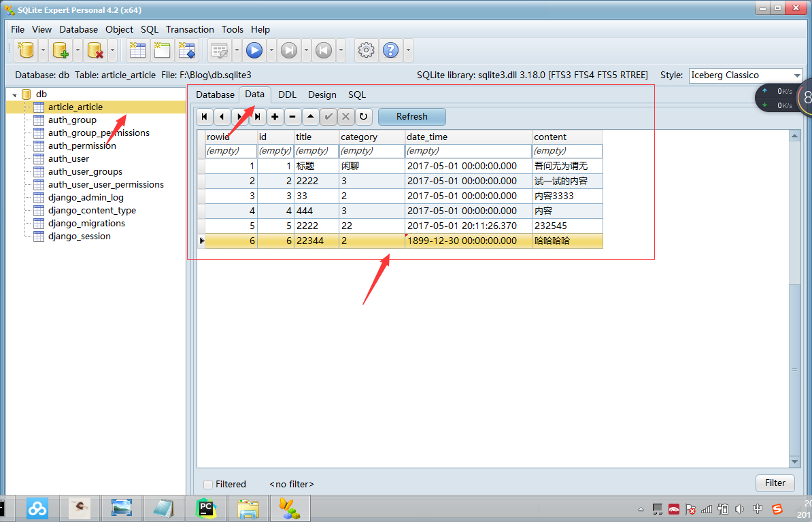This screenshot has height=522, width=812.
Task: Open the Help question mark icon
Action: [391, 50]
